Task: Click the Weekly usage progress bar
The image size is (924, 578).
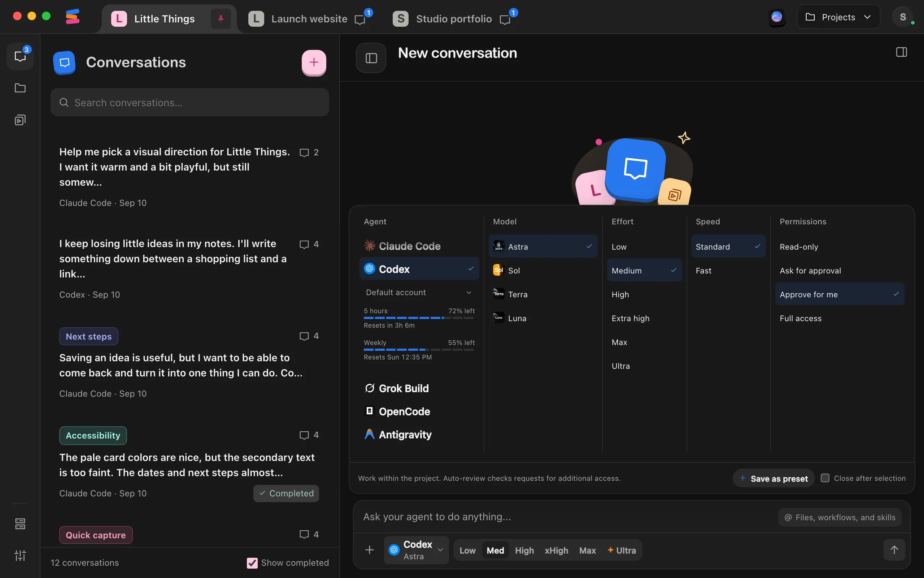Action: (419, 350)
